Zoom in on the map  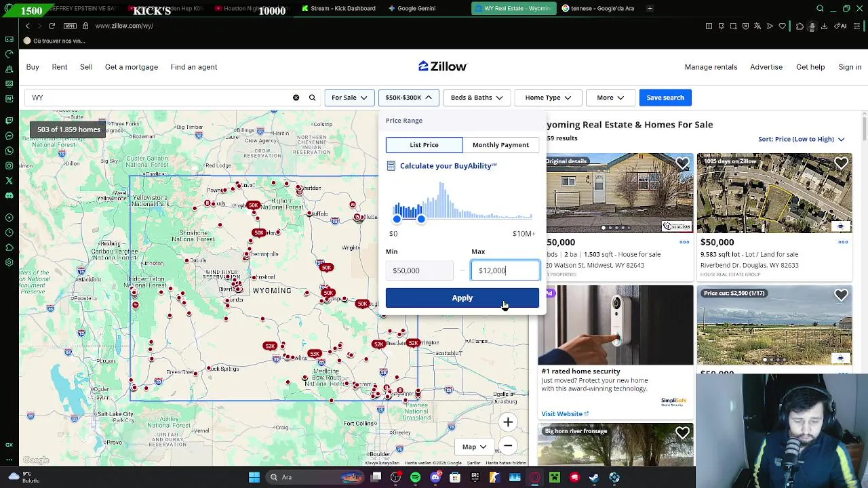508,422
